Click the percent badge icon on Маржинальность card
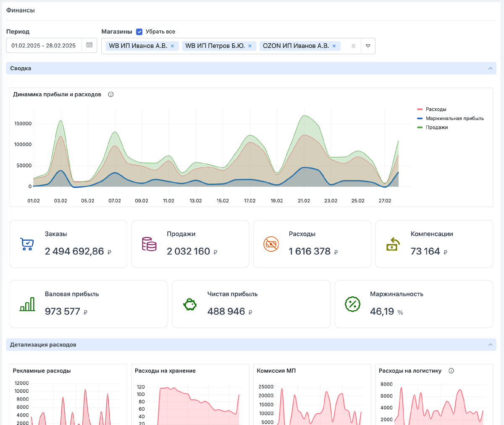The width and height of the screenshot is (504, 425). [x=352, y=304]
